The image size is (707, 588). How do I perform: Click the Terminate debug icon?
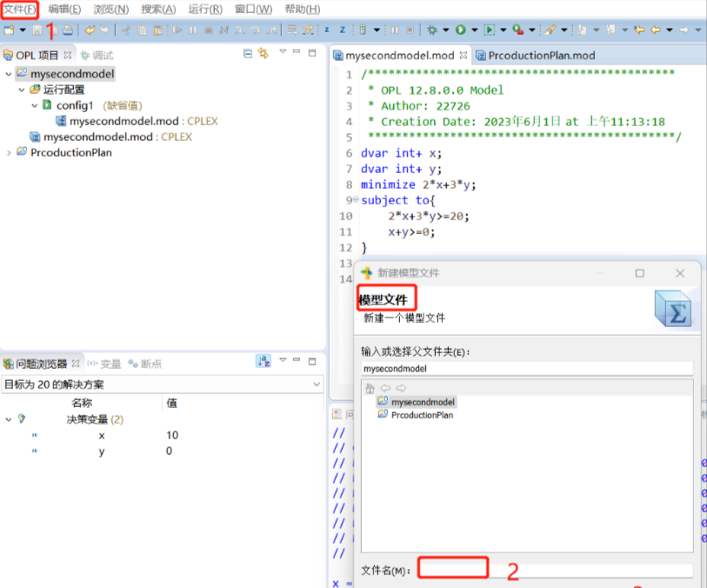(209, 30)
